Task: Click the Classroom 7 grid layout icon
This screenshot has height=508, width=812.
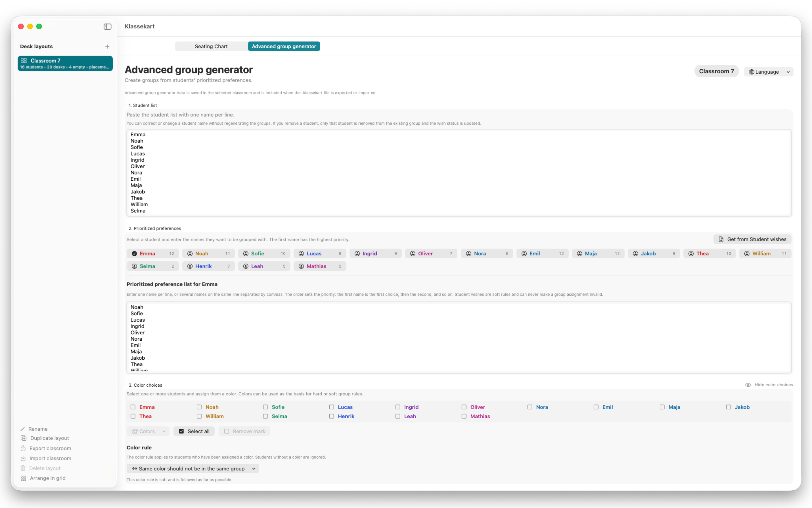Action: 23,61
